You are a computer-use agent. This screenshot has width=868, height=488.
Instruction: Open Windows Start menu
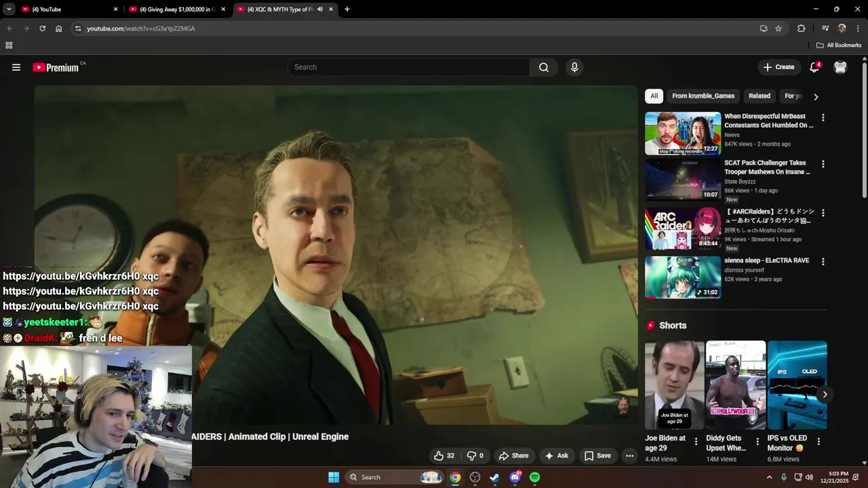[334, 477]
